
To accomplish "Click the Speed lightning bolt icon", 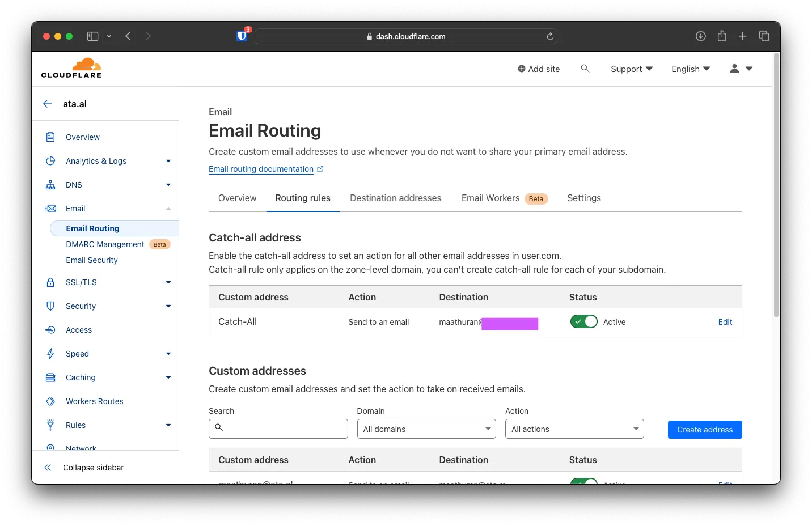I will [x=50, y=354].
